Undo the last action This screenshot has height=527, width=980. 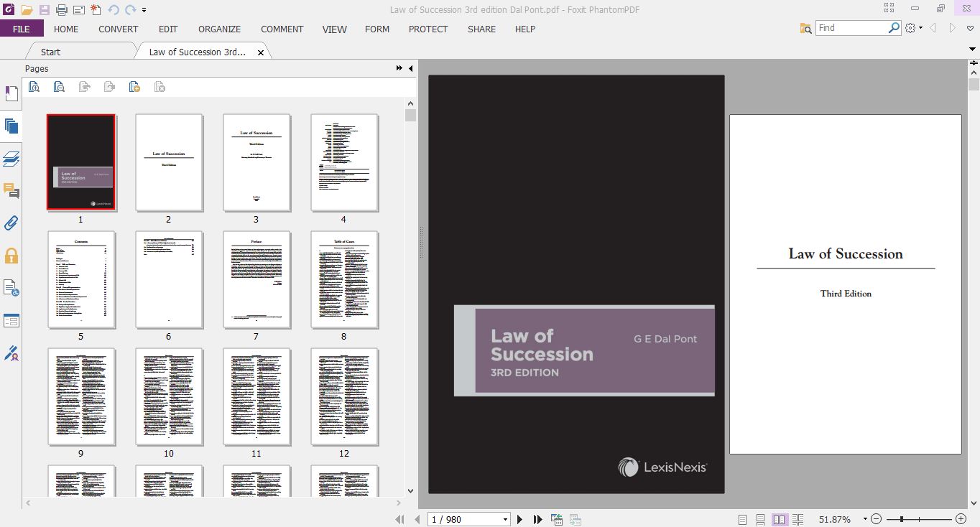[114, 9]
